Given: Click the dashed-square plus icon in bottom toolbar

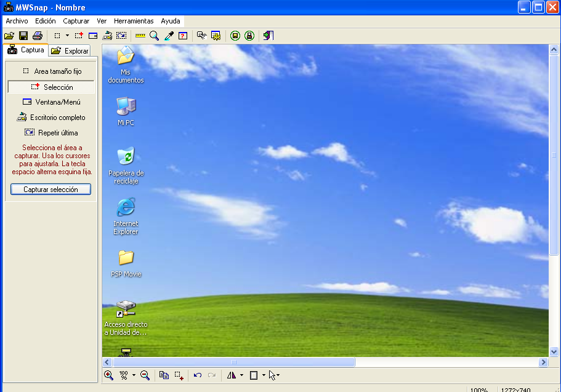Looking at the screenshot, I should pos(179,375).
